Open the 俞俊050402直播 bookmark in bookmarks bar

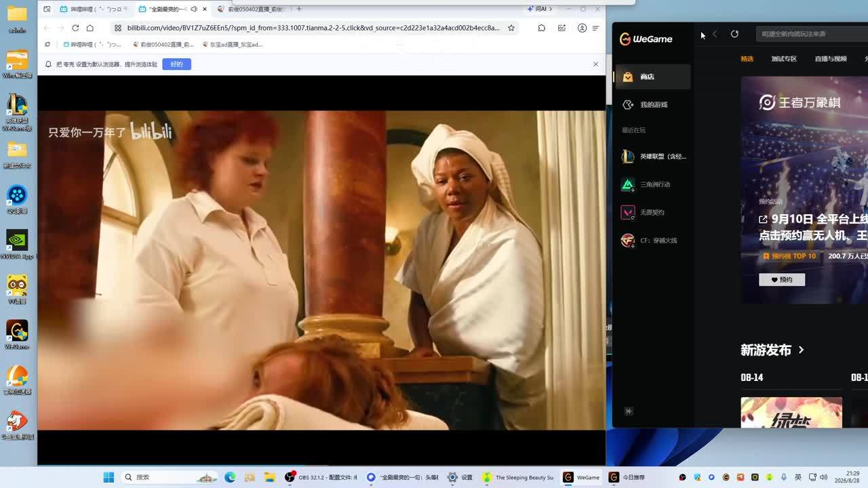(x=163, y=45)
